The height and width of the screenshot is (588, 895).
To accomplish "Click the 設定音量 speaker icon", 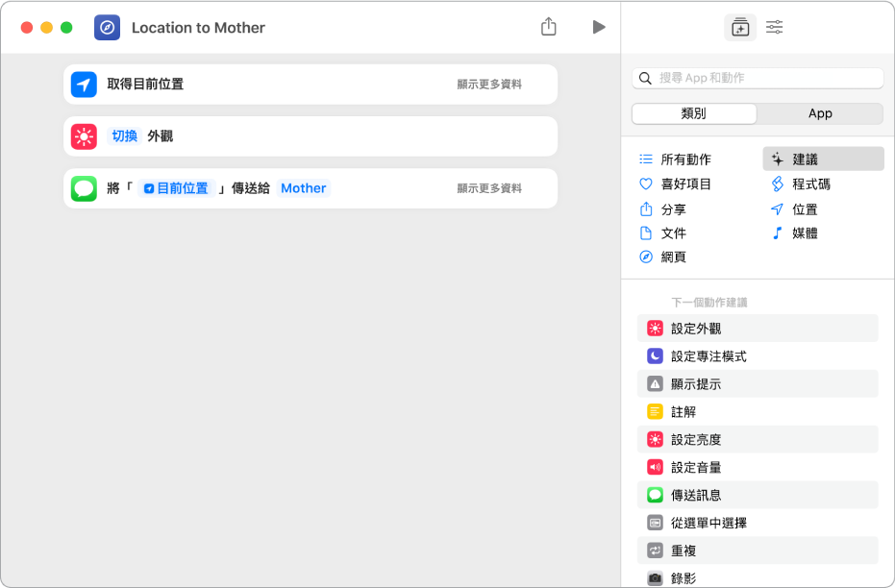I will [x=657, y=467].
